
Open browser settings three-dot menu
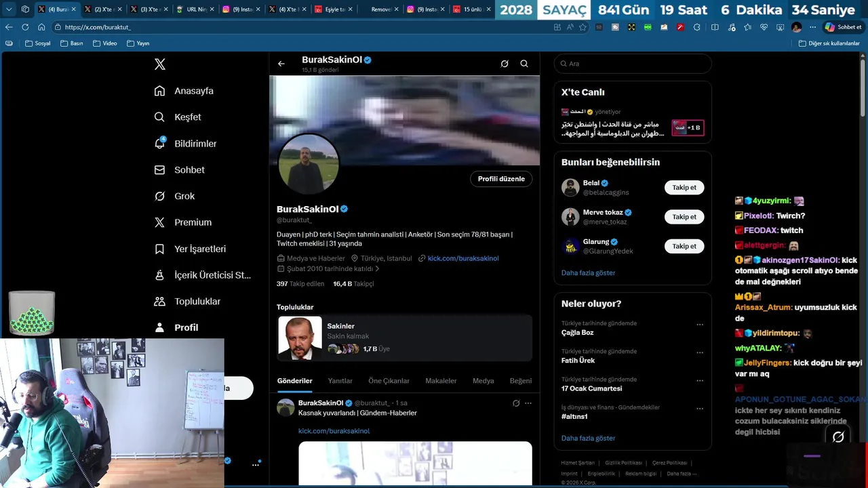813,27
